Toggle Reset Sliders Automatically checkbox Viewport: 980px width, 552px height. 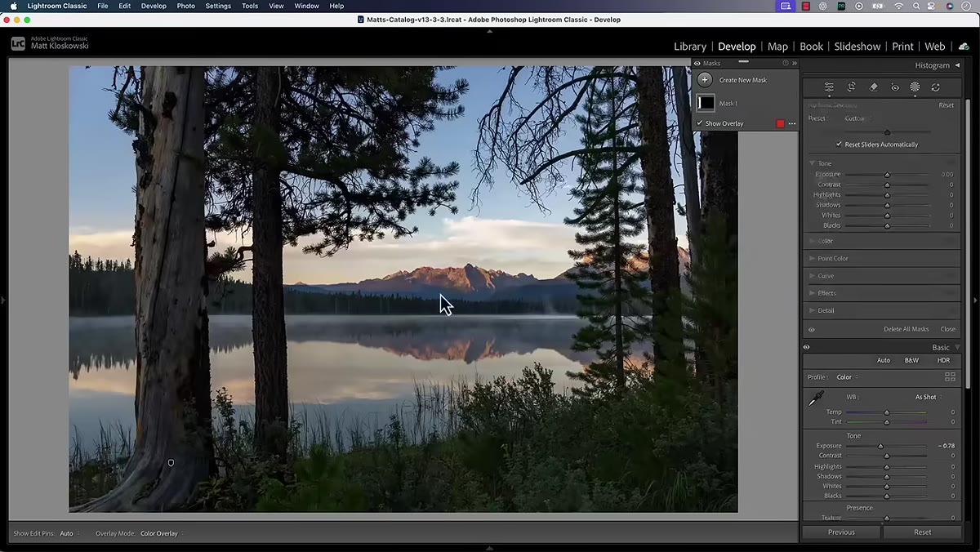pos(839,145)
